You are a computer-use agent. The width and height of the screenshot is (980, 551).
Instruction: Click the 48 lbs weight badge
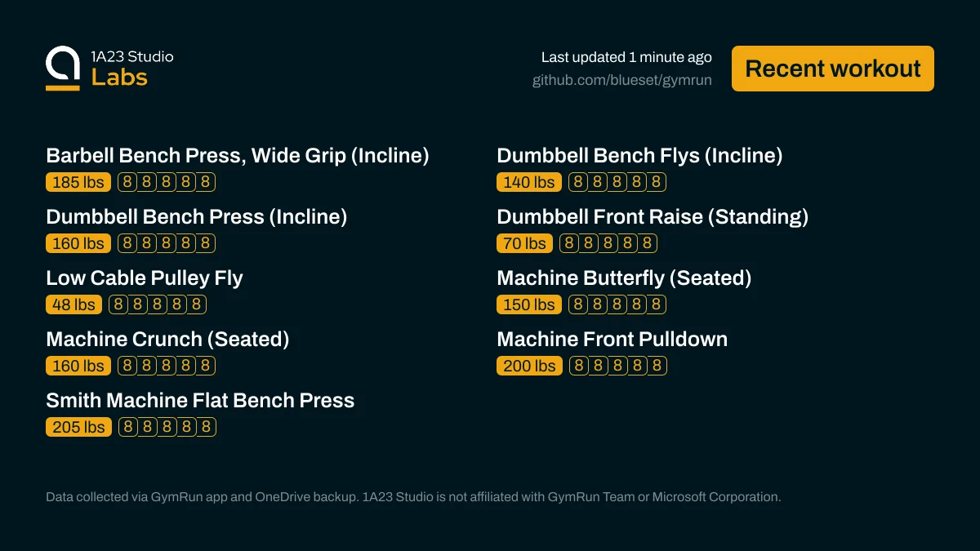(73, 304)
